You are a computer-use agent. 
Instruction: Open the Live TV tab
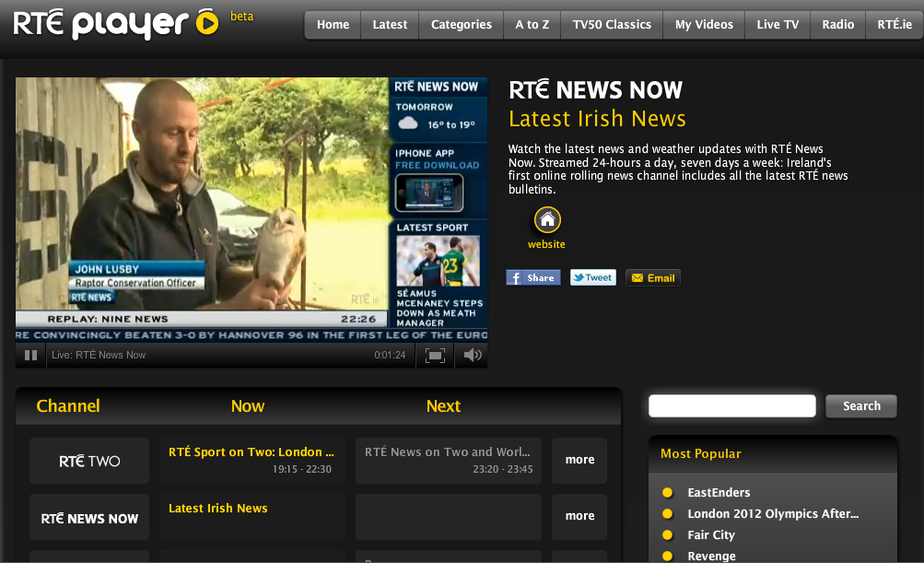coord(778,25)
